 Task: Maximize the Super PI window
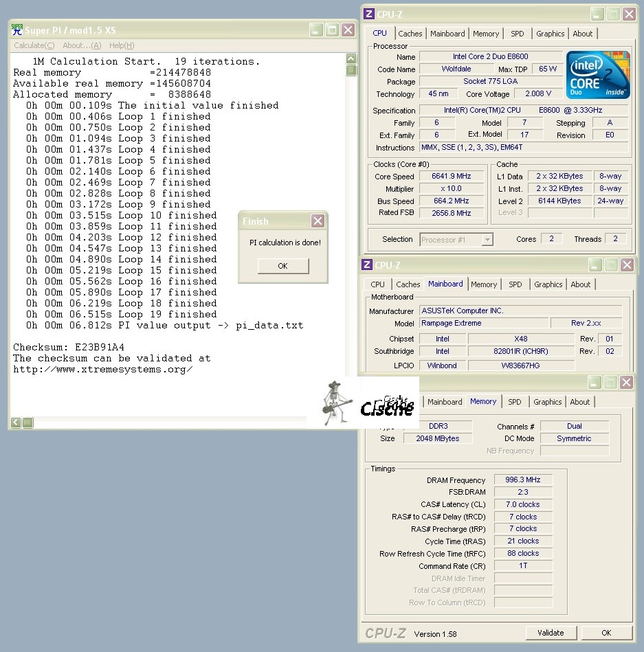332,30
